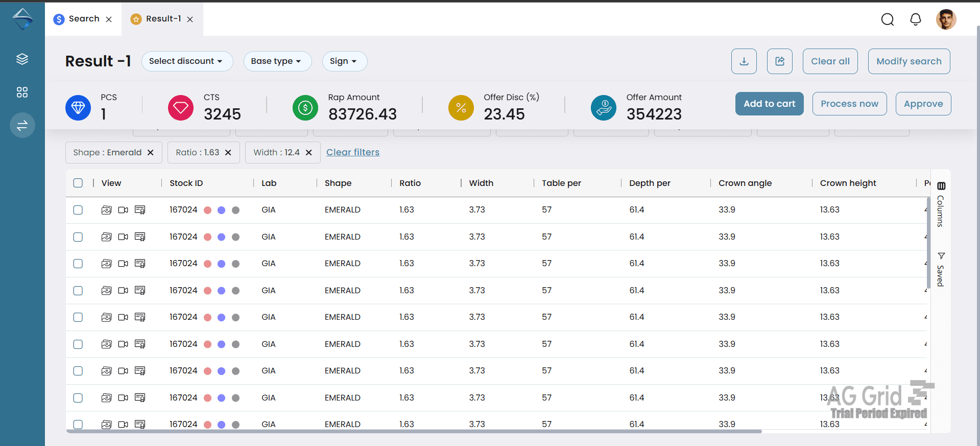This screenshot has width=980, height=446.
Task: Toggle the select-all header checkbox
Action: (x=78, y=183)
